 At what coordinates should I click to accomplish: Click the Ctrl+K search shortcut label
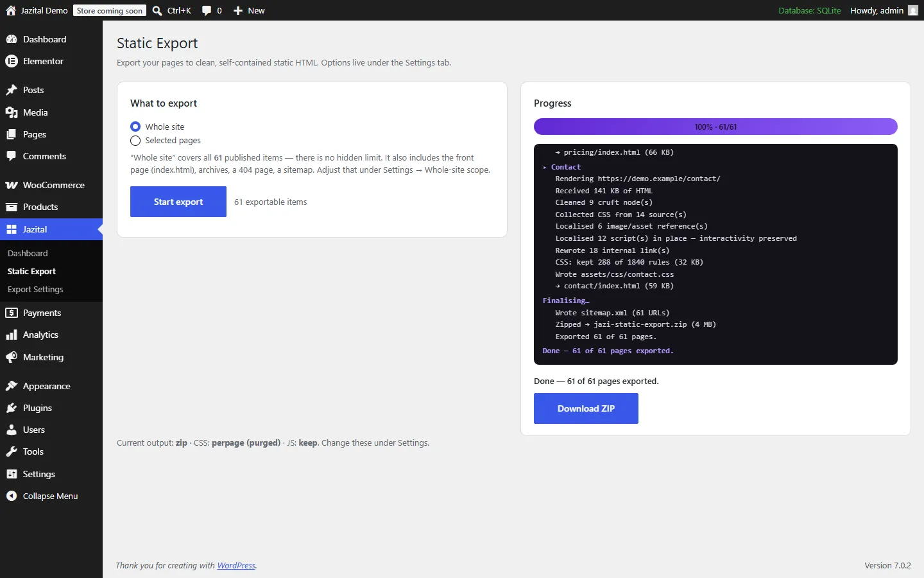[x=179, y=10]
